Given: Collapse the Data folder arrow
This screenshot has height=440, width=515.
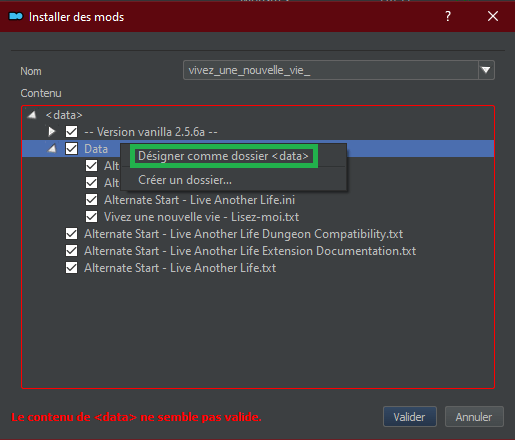Looking at the screenshot, I should point(52,149).
